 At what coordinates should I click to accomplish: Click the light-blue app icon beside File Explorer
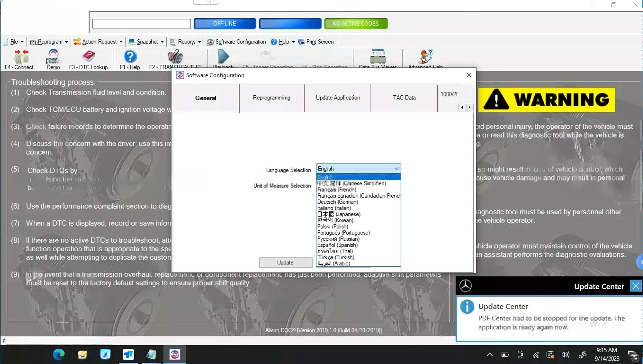pyautogui.click(x=105, y=354)
